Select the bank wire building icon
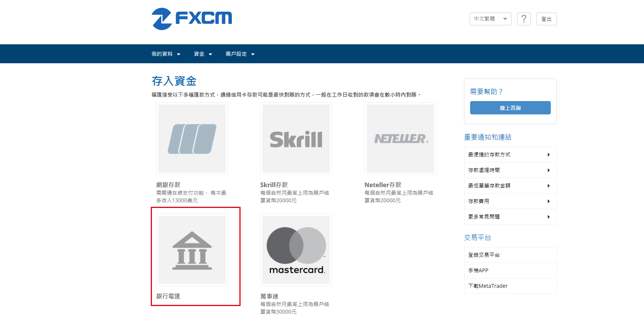The height and width of the screenshot is (328, 644). tap(192, 250)
